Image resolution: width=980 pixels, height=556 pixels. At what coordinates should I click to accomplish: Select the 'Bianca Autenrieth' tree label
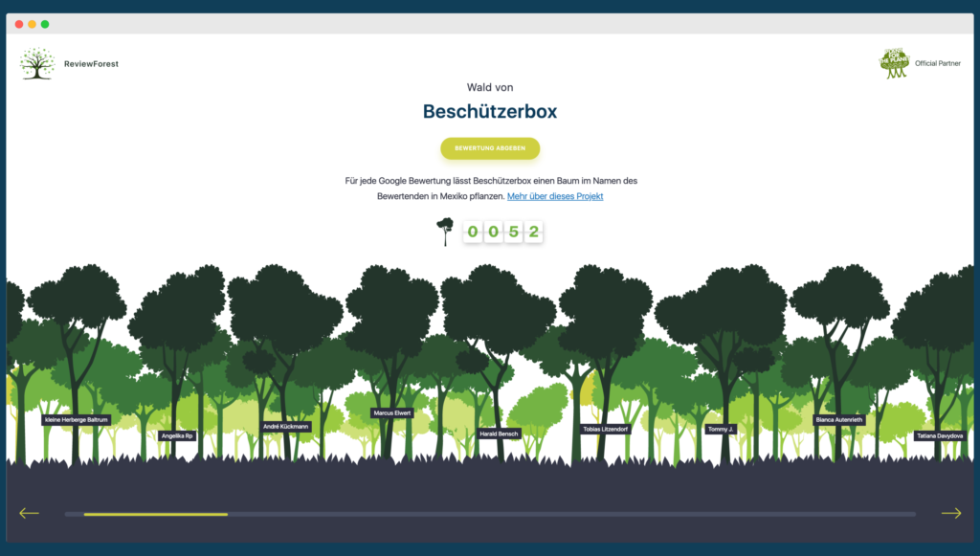pos(838,420)
